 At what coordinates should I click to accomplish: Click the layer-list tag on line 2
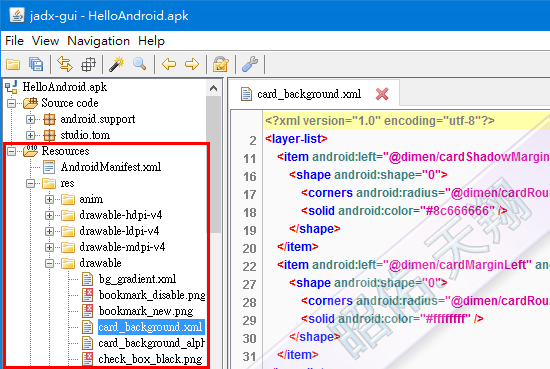click(x=296, y=139)
